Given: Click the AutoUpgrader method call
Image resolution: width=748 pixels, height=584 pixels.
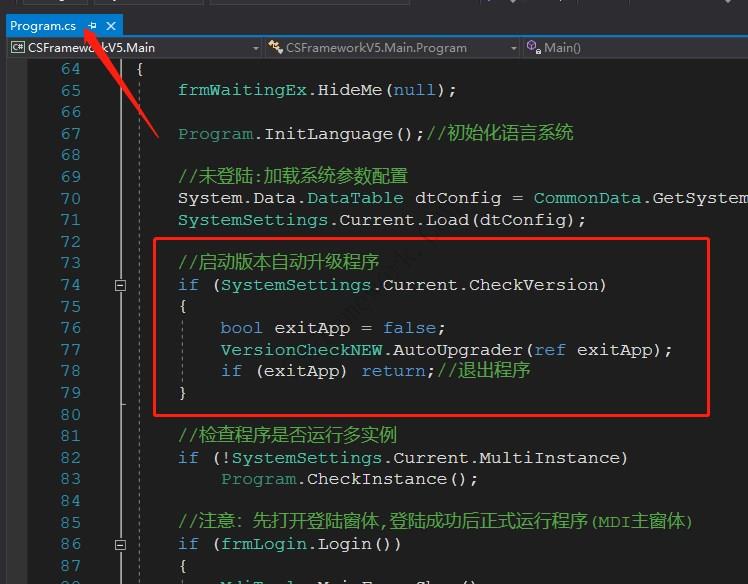Looking at the screenshot, I should tap(476, 350).
